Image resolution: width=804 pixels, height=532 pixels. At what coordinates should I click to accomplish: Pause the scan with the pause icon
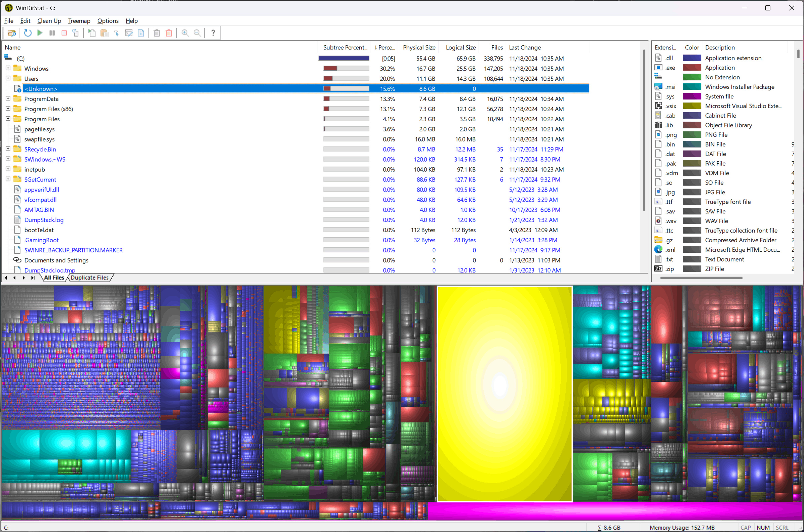coord(52,33)
